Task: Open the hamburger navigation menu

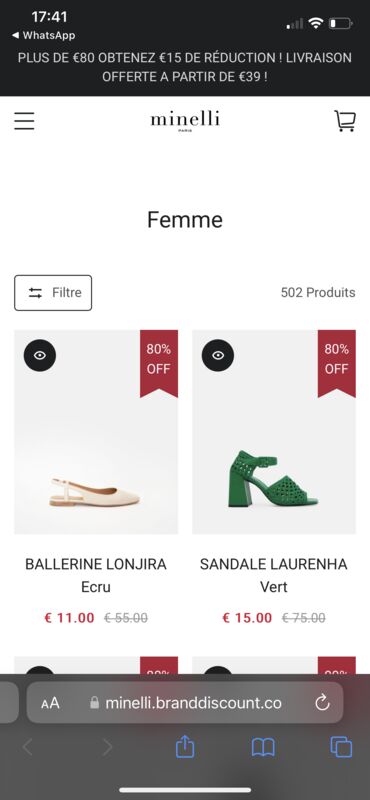Action: 24,121
